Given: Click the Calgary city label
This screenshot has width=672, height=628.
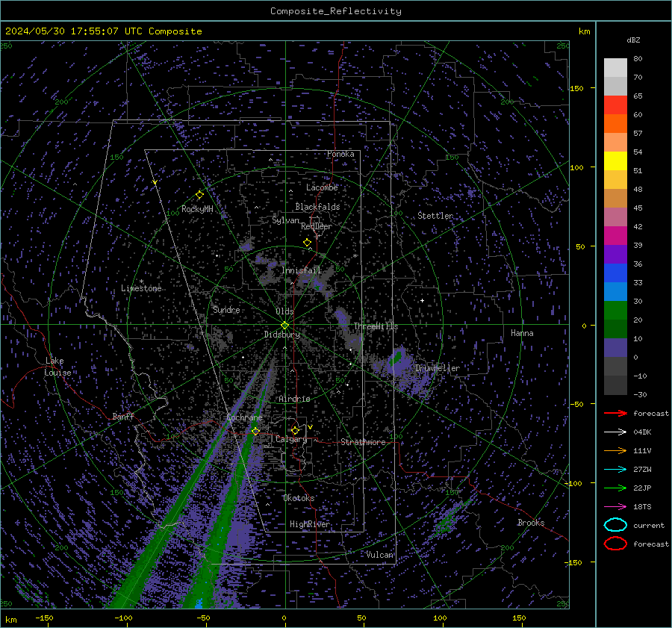Looking at the screenshot, I should point(291,439).
